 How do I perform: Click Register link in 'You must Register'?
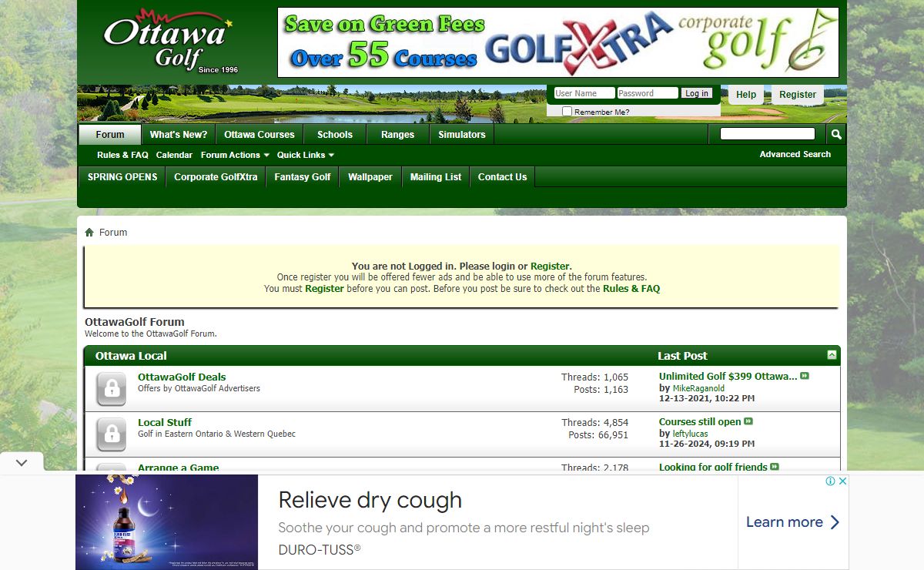[324, 289]
